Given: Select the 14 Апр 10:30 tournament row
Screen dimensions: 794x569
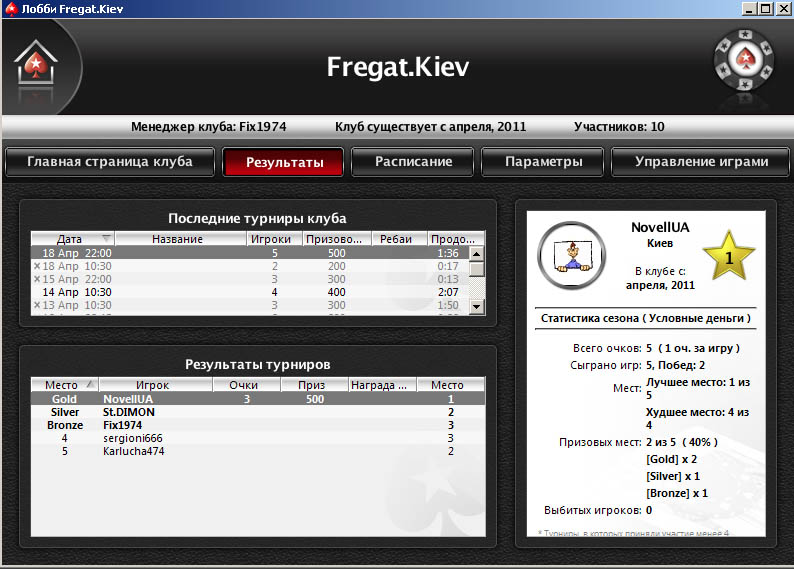Looking at the screenshot, I should point(250,292).
